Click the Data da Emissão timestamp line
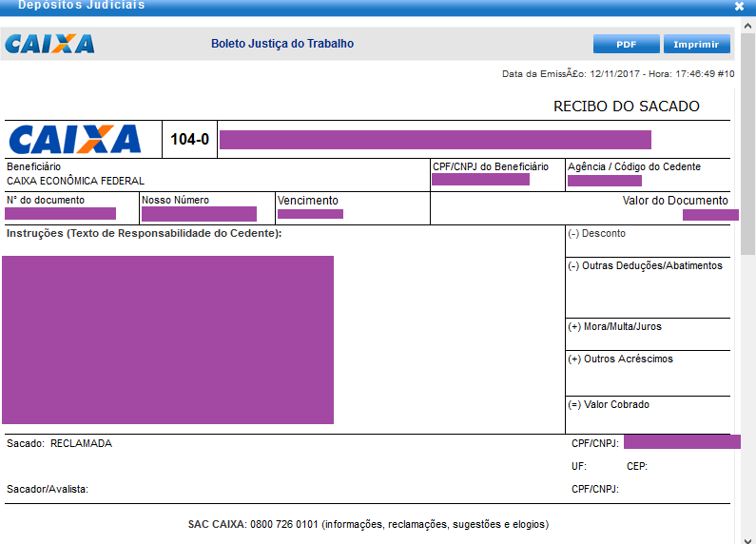Viewport: 756px width, 544px height. (x=618, y=74)
